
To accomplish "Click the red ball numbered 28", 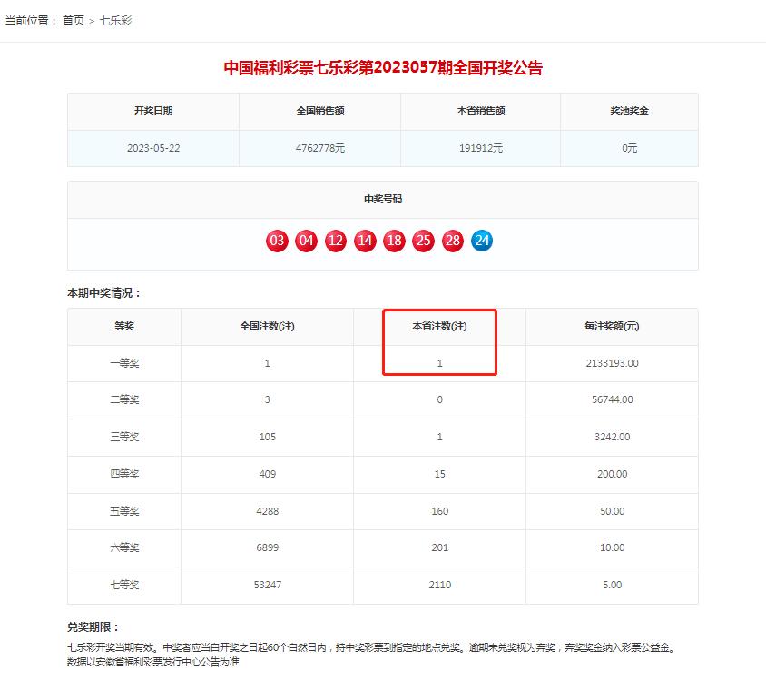I will (452, 241).
